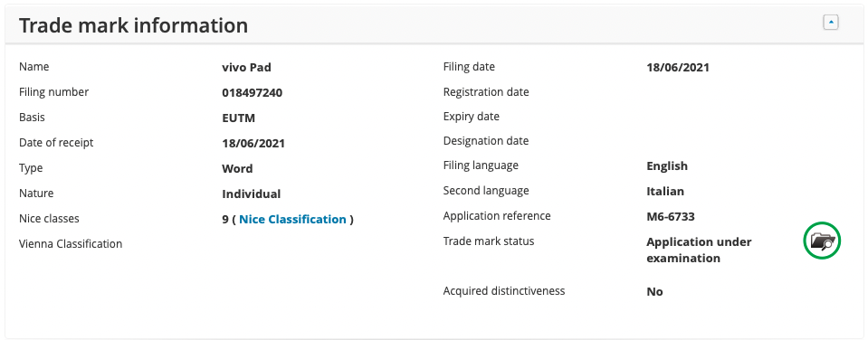
Task: Open the Nice Classification link
Action: (292, 220)
